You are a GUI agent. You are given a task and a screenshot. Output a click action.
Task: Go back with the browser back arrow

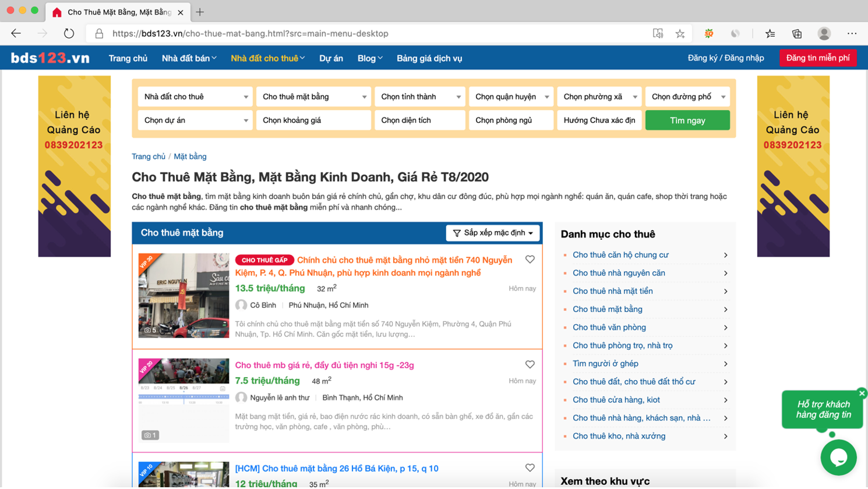16,34
